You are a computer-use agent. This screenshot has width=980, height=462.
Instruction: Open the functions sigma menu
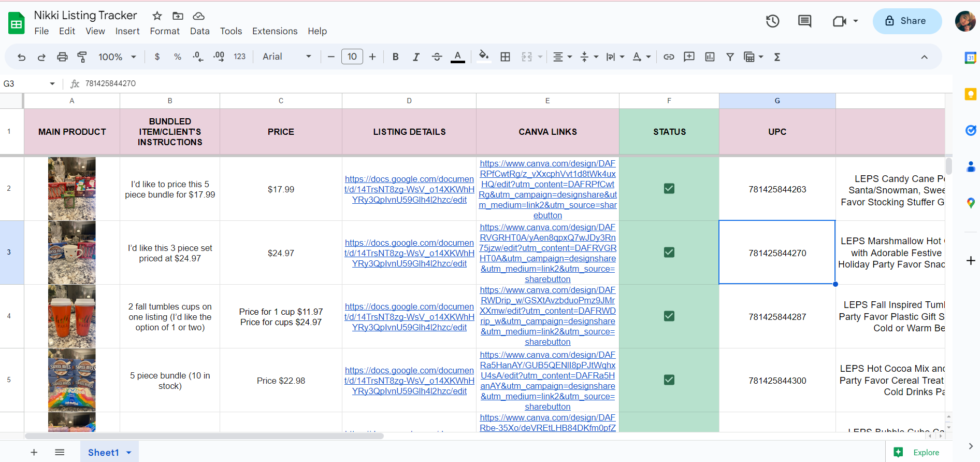tap(777, 57)
